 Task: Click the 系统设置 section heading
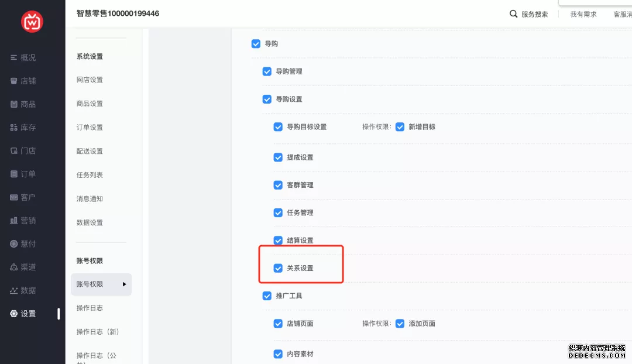click(90, 56)
